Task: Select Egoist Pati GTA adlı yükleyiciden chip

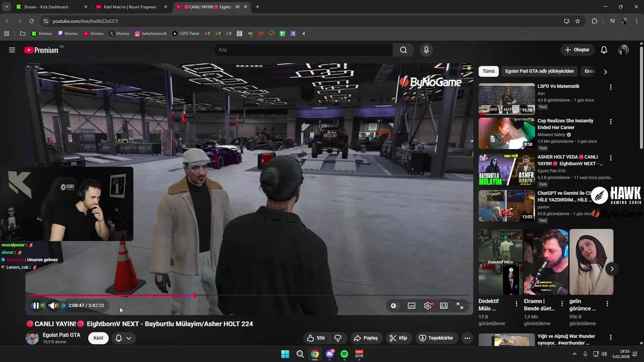Action: pos(539,71)
